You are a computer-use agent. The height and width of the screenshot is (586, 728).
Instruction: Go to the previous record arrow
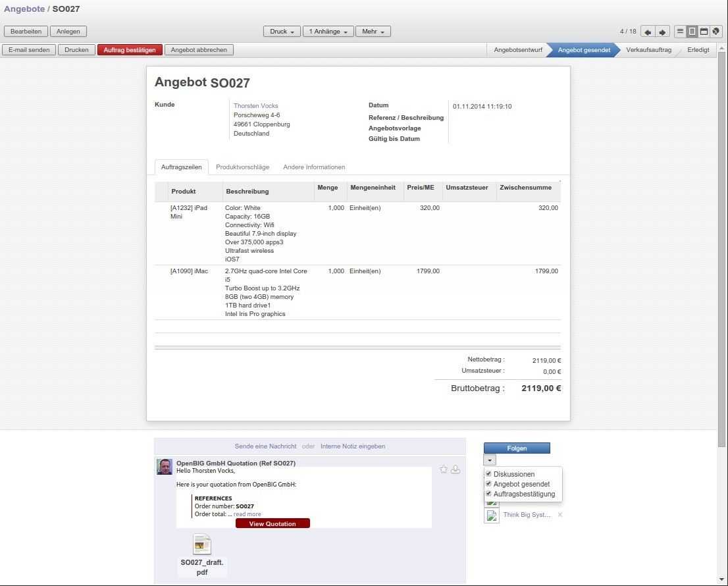click(x=648, y=32)
